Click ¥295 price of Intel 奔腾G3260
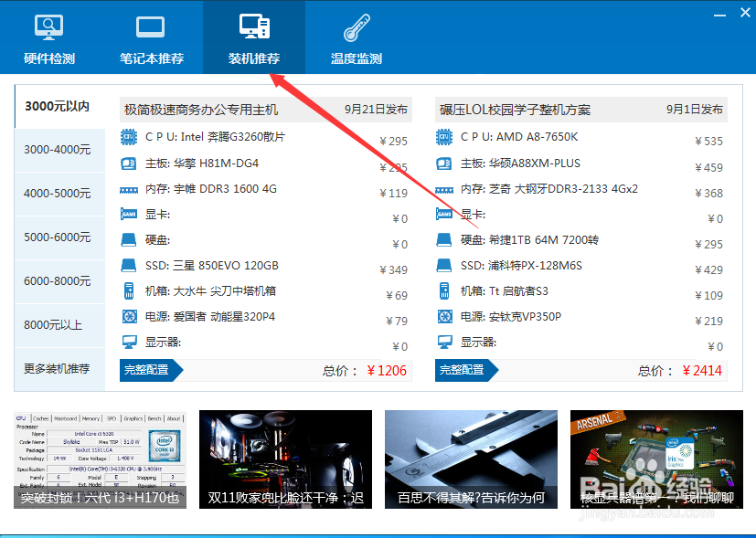Screen dimensions: 756x538 point(393,142)
